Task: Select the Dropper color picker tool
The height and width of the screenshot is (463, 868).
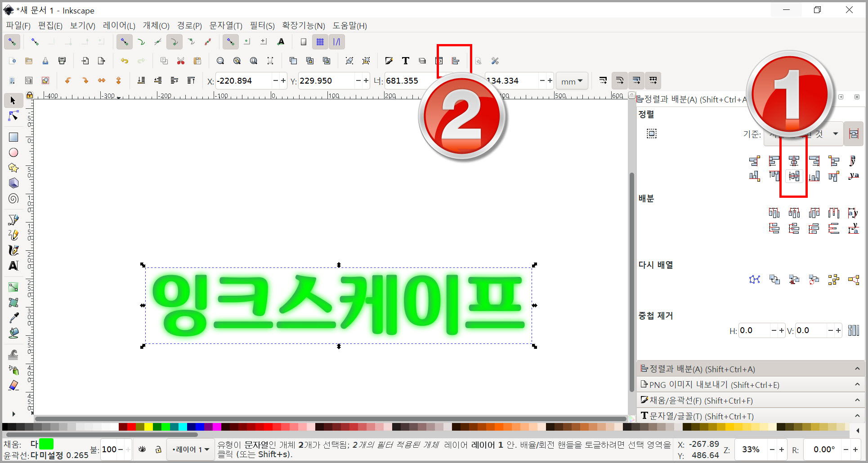Action: [13, 318]
